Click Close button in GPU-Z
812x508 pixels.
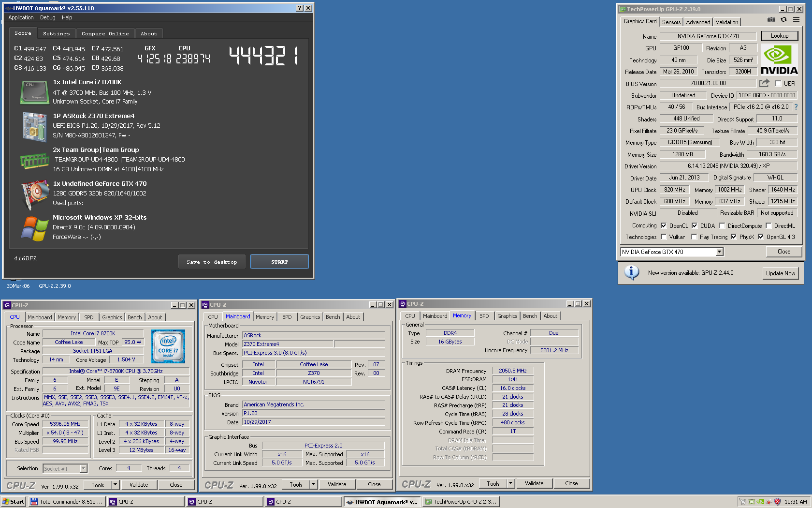[x=784, y=252]
